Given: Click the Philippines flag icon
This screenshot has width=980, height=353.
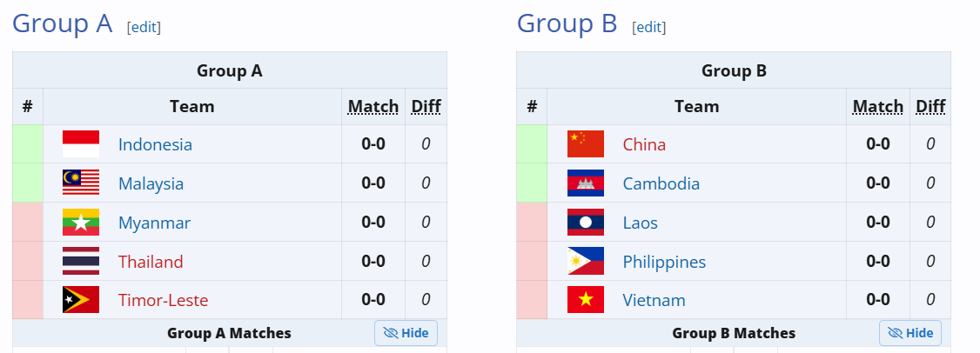Looking at the screenshot, I should (x=586, y=262).
